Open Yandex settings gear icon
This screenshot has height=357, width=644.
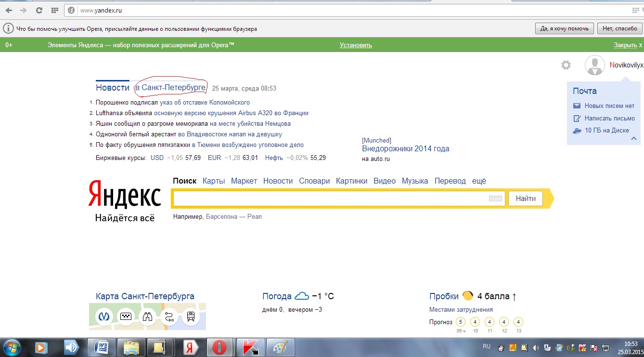pos(566,65)
